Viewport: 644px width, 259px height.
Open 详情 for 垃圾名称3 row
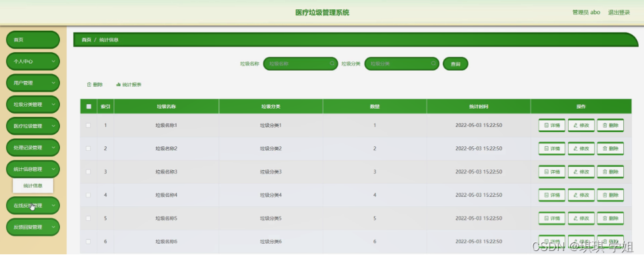(551, 172)
